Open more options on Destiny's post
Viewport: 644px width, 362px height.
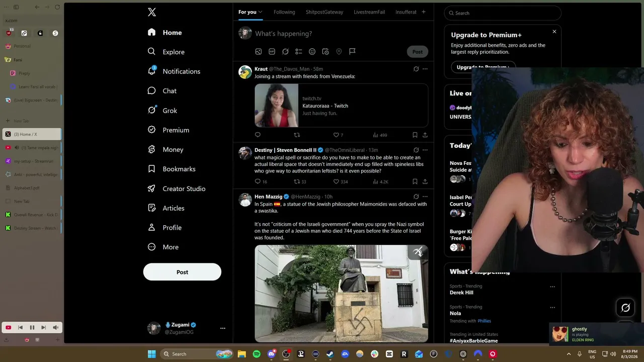(425, 150)
